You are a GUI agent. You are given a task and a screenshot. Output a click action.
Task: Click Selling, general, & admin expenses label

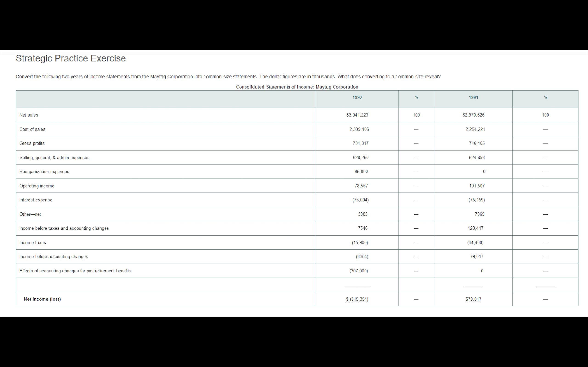click(x=54, y=158)
